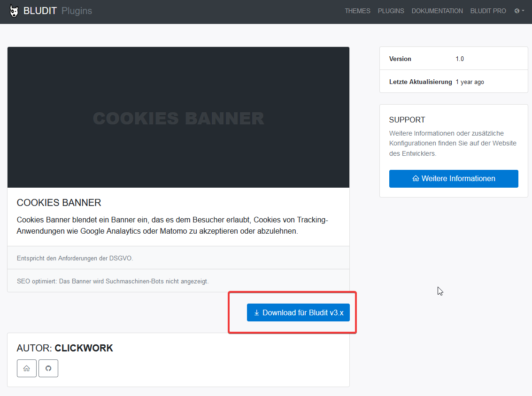Click the DSGVO requirements list item
The height and width of the screenshot is (396, 532).
78,258
